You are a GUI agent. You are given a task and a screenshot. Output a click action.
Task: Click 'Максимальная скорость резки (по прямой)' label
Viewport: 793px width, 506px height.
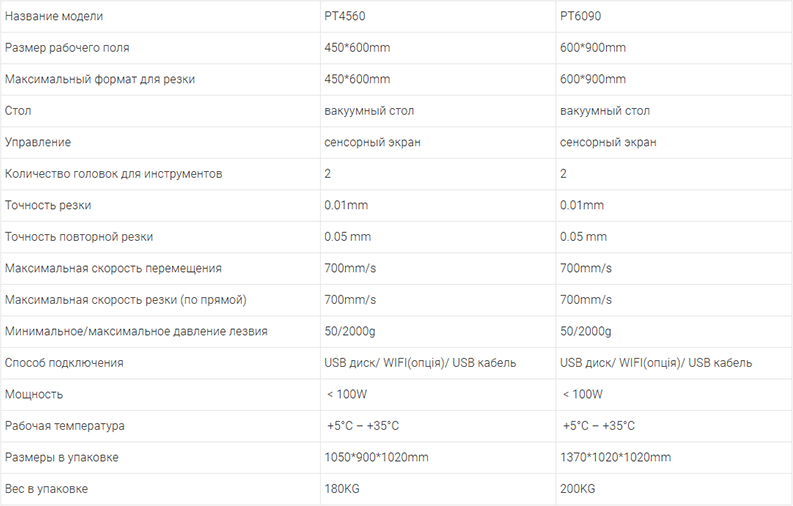click(125, 300)
